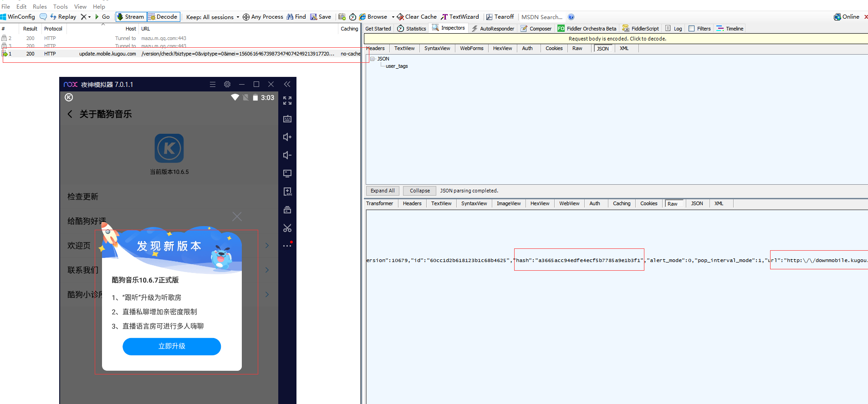
Task: Clear Cache from the toolbar
Action: [x=417, y=17]
